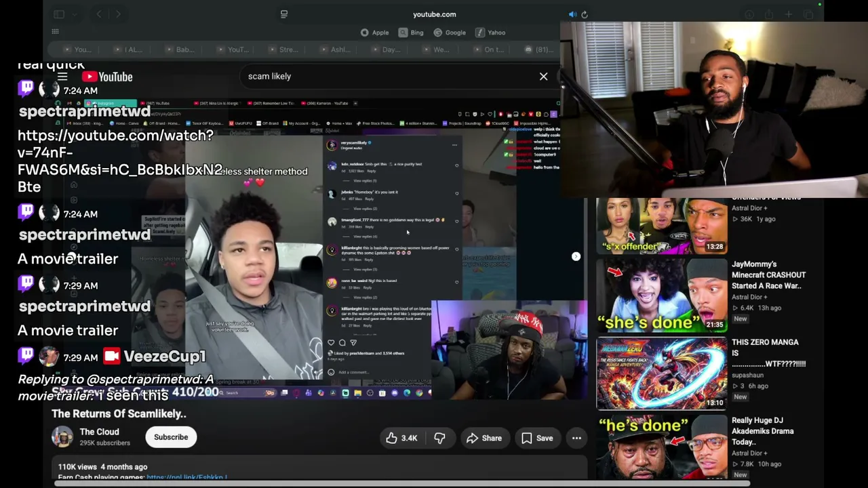The height and width of the screenshot is (488, 868).
Task: Open the 'he's done' Akademiks video thumbnail
Action: tap(661, 447)
